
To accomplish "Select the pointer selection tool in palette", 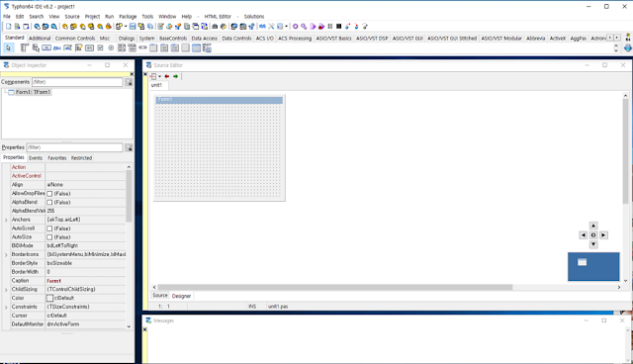I will tap(9, 48).
